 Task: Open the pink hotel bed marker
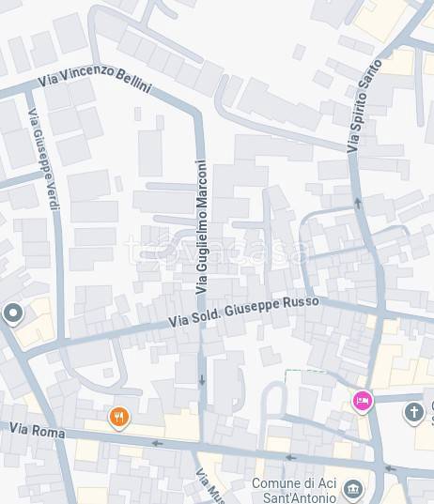363,402
